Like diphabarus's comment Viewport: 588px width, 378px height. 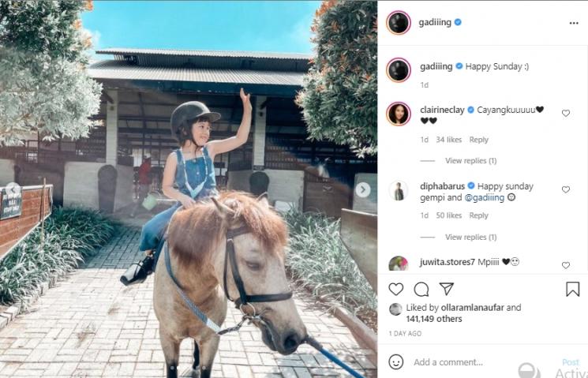(x=566, y=189)
